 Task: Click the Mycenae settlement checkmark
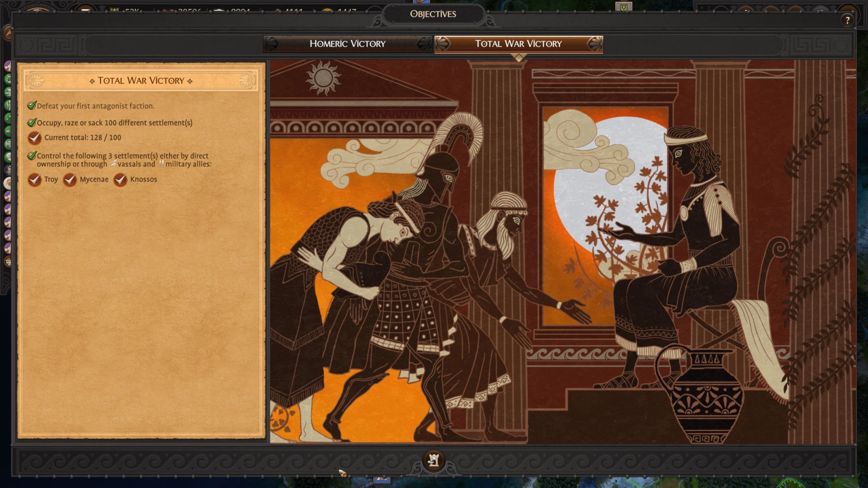pos(70,179)
